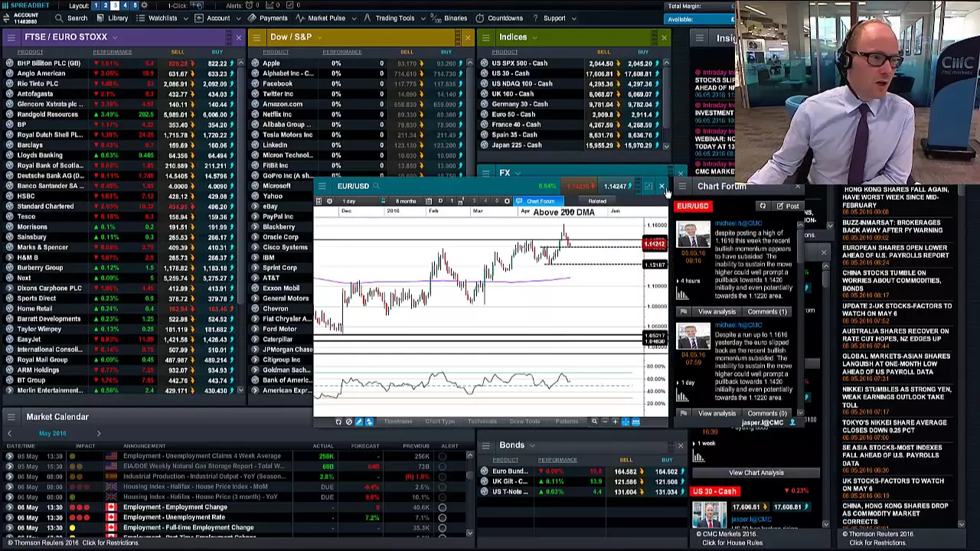
Task: Flag the first Chart Forum post
Action: (683, 312)
